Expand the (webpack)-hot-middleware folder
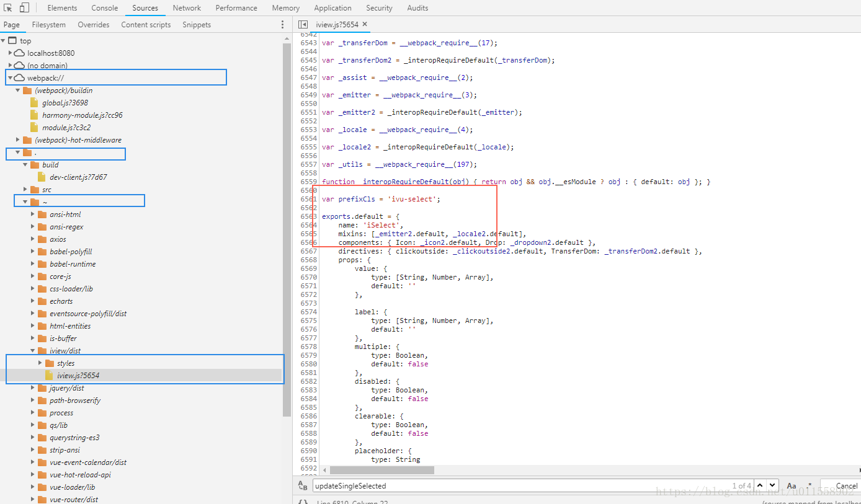Screen dimensions: 861x504 pyautogui.click(x=18, y=140)
